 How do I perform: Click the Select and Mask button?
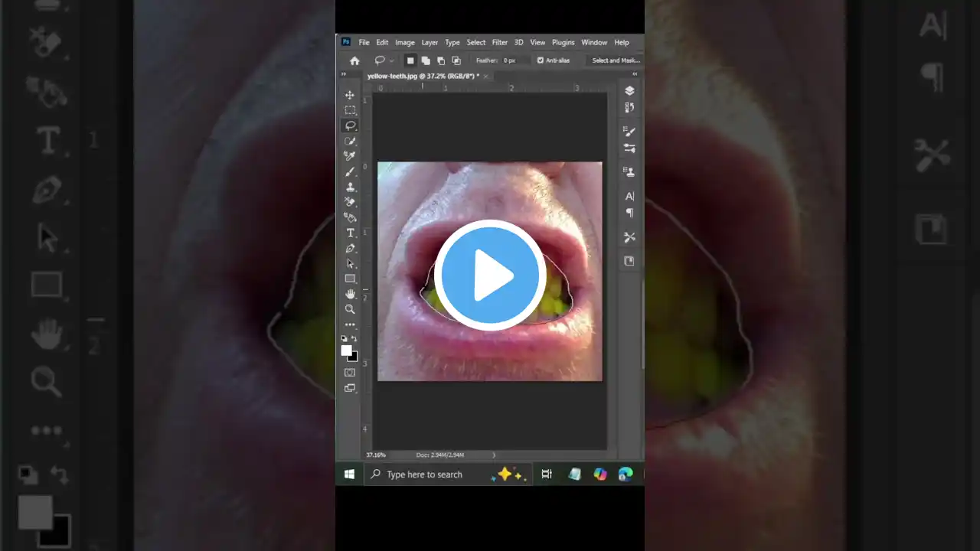click(616, 60)
